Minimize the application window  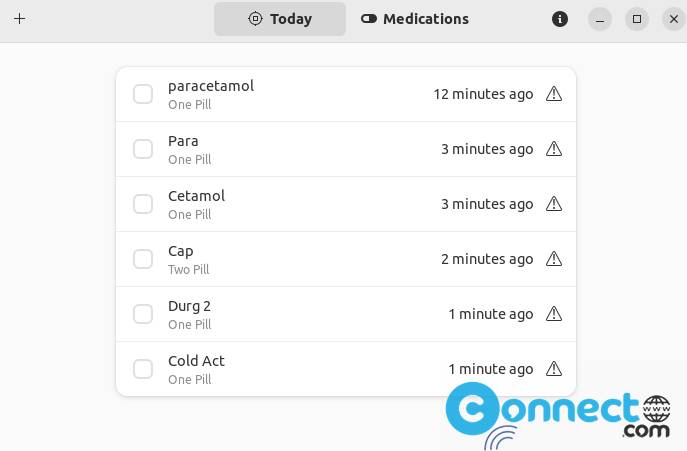point(600,19)
